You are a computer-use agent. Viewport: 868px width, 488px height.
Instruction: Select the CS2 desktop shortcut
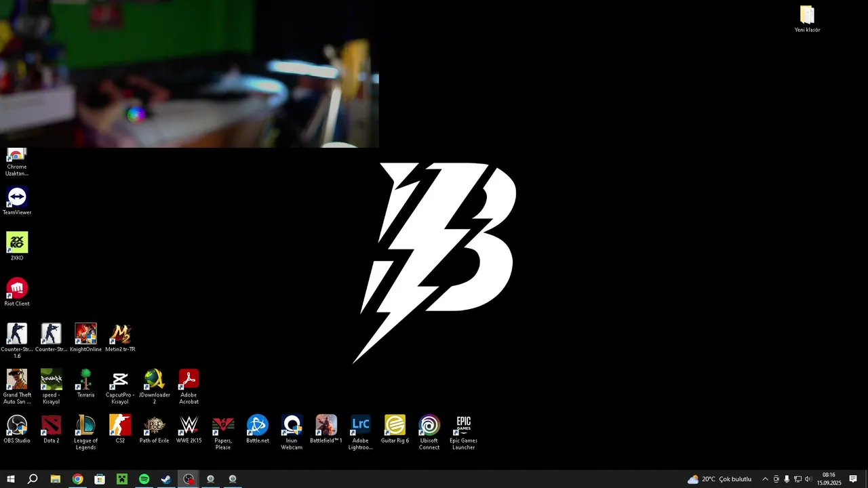[120, 428]
